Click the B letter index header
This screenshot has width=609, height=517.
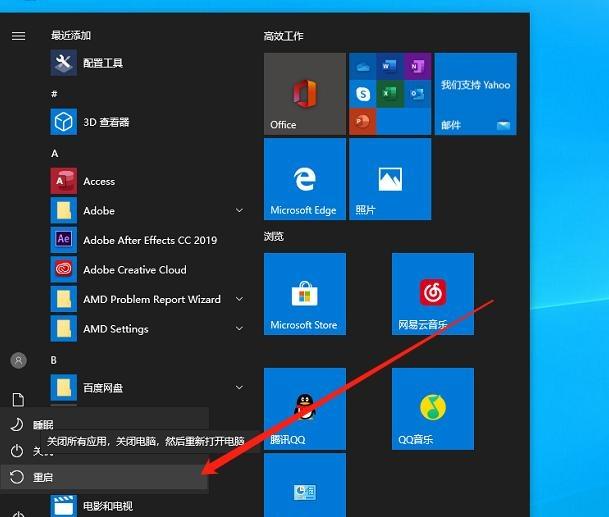[54, 360]
